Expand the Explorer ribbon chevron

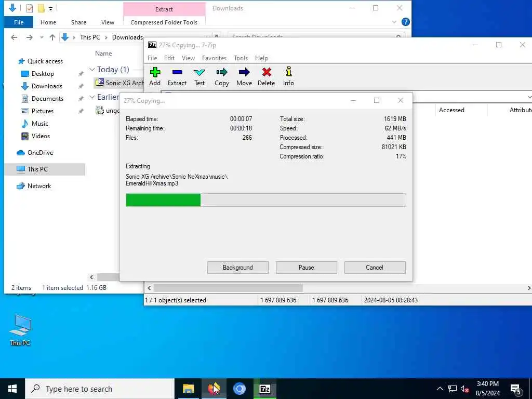click(394, 22)
